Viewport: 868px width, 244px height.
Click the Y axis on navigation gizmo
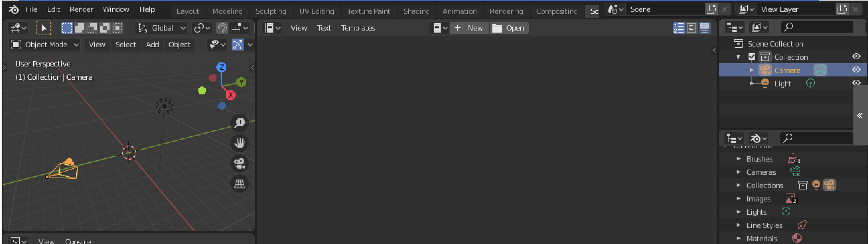click(x=241, y=82)
